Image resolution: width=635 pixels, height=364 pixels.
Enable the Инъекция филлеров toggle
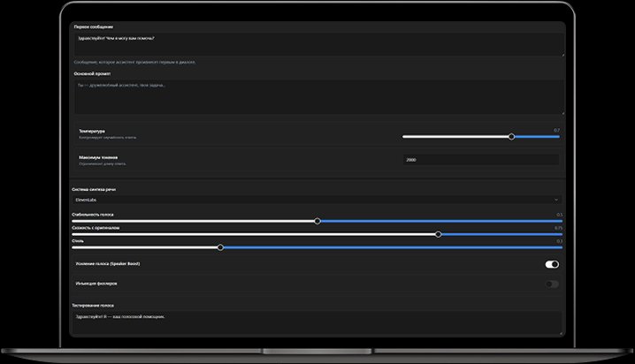[x=552, y=284]
